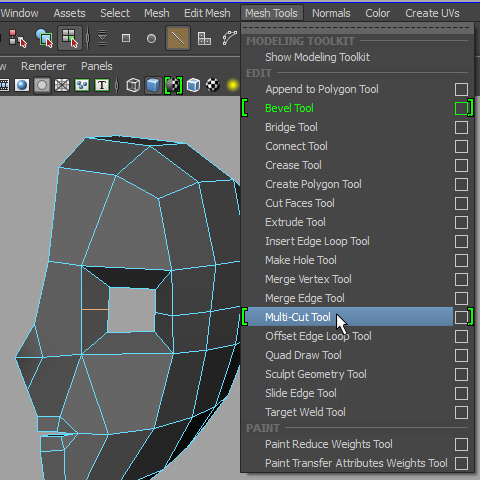
Task: Select by component type icon
Action: [x=70, y=38]
